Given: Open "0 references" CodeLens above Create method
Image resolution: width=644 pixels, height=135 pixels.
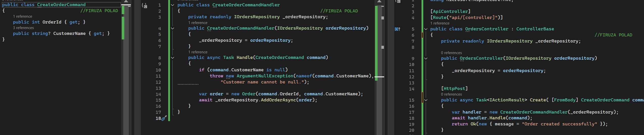Looking at the screenshot, I should (x=451, y=94).
